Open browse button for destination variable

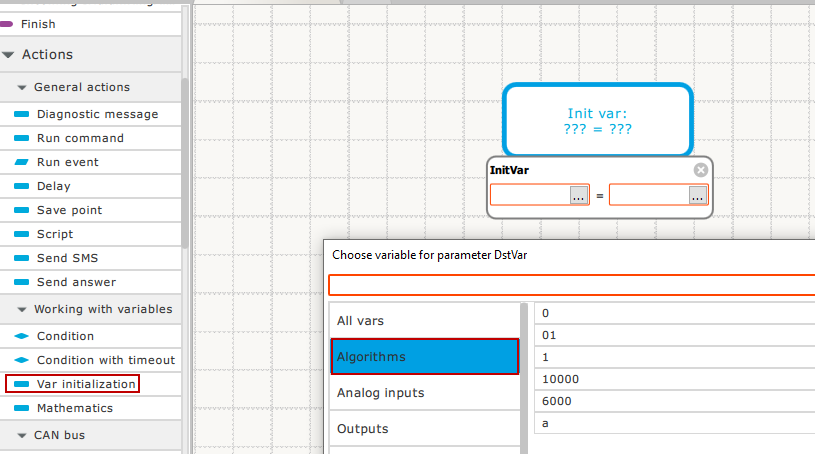[579, 196]
